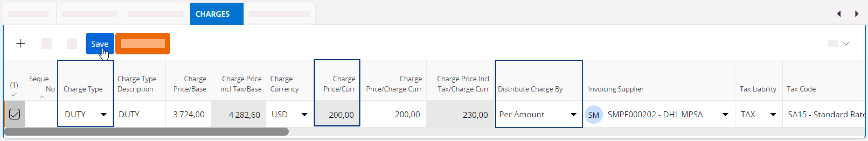Open the Distribute Charge By dropdown

click(573, 114)
